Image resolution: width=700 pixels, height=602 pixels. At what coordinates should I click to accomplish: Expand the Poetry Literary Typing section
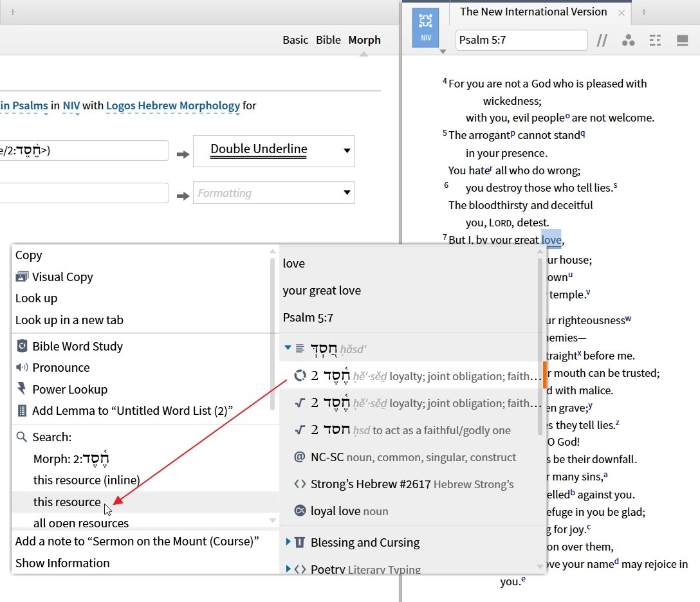click(288, 569)
